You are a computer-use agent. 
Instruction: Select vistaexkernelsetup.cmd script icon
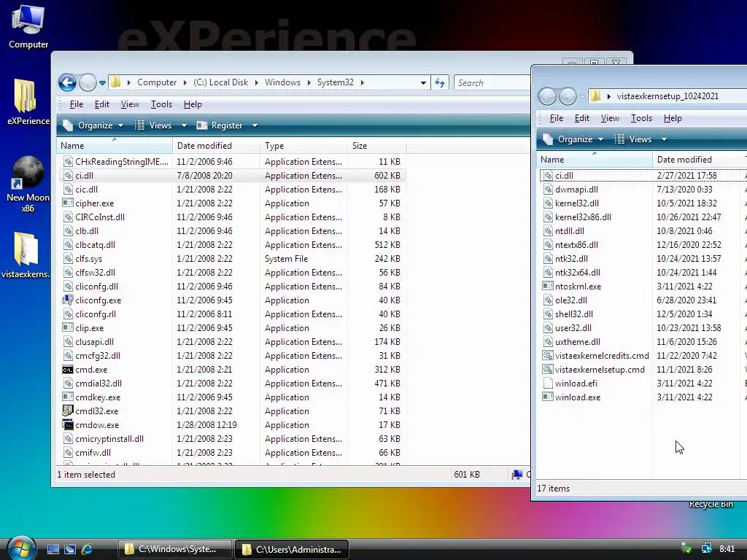coord(548,370)
